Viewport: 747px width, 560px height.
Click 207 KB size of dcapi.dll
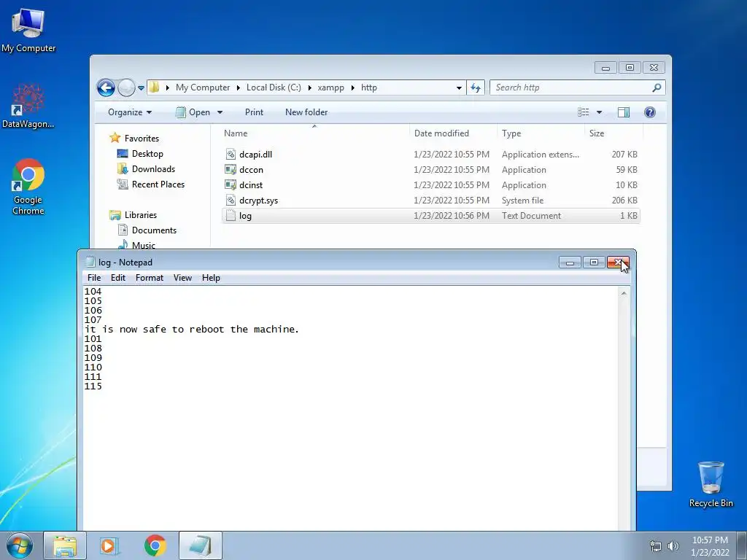pos(624,155)
